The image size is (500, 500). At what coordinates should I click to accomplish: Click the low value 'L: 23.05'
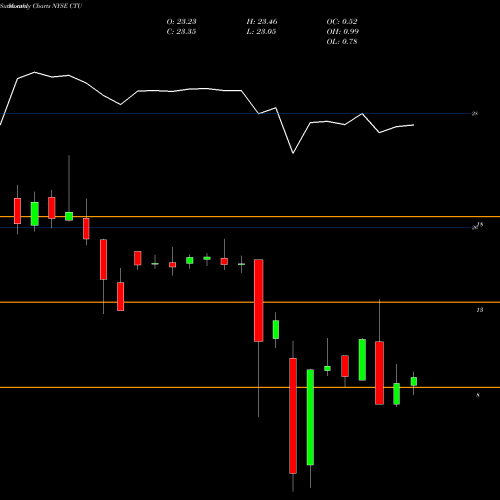[261, 32]
